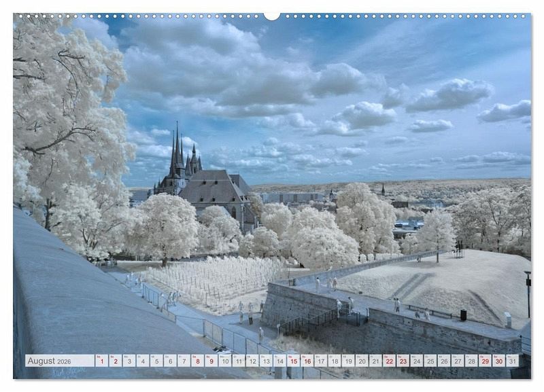Screen dimensions: 544x392
Task: Click the black street lamp at right edge
Action: click(528, 292)
